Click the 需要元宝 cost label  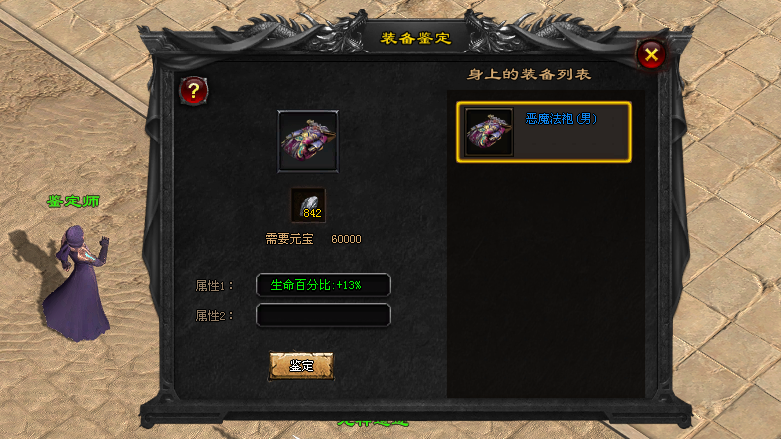tap(289, 239)
